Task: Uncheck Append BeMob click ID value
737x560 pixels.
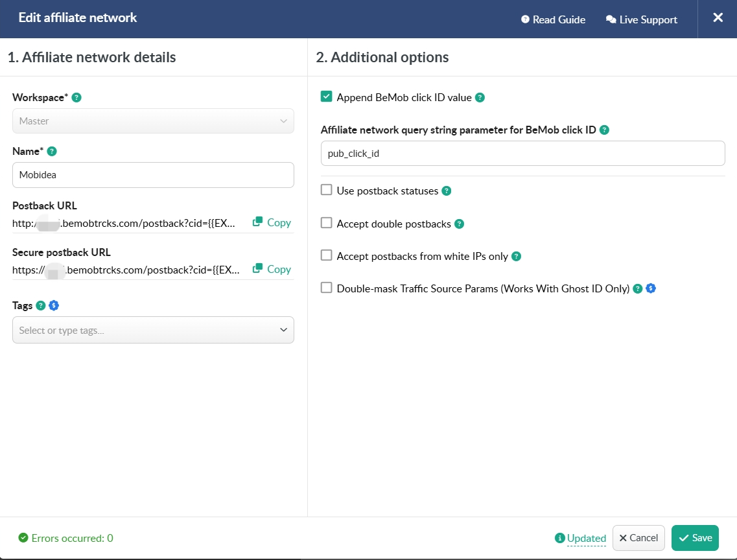Action: (x=327, y=97)
